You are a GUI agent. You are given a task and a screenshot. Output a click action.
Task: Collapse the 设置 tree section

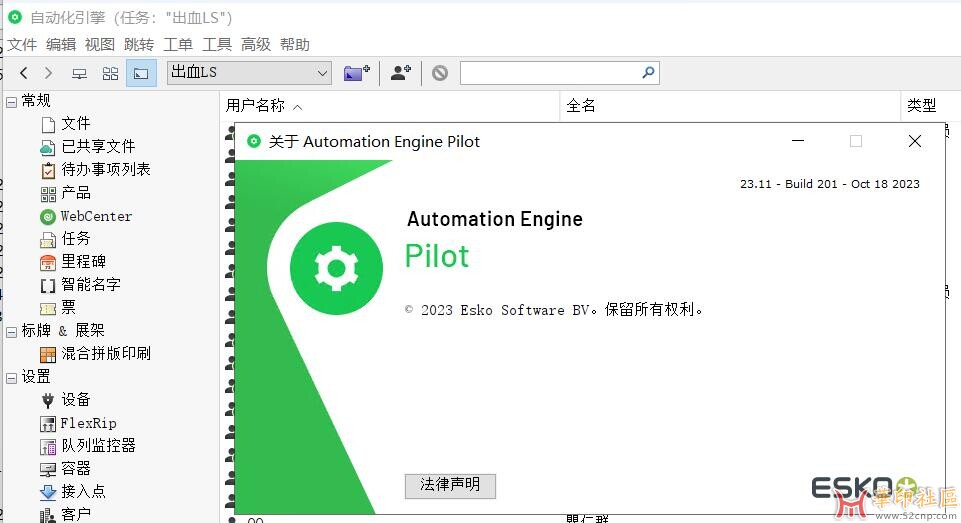point(11,378)
